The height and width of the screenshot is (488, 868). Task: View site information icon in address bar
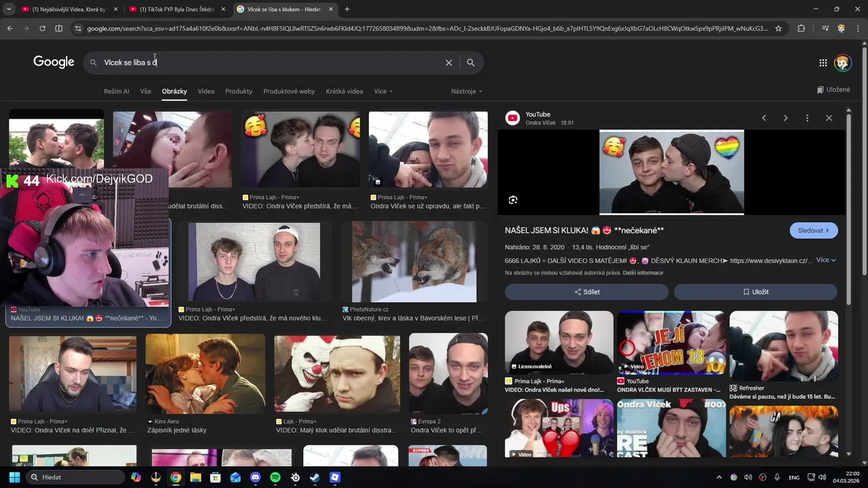78,28
